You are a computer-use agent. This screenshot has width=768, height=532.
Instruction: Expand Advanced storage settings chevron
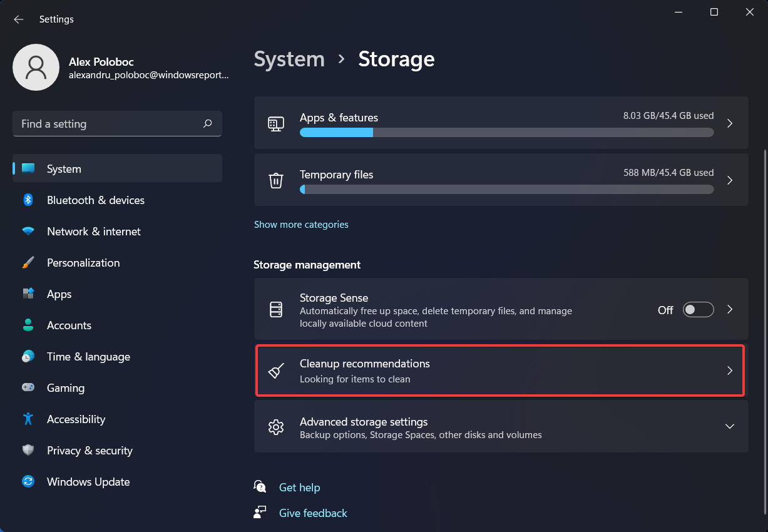[x=729, y=426]
